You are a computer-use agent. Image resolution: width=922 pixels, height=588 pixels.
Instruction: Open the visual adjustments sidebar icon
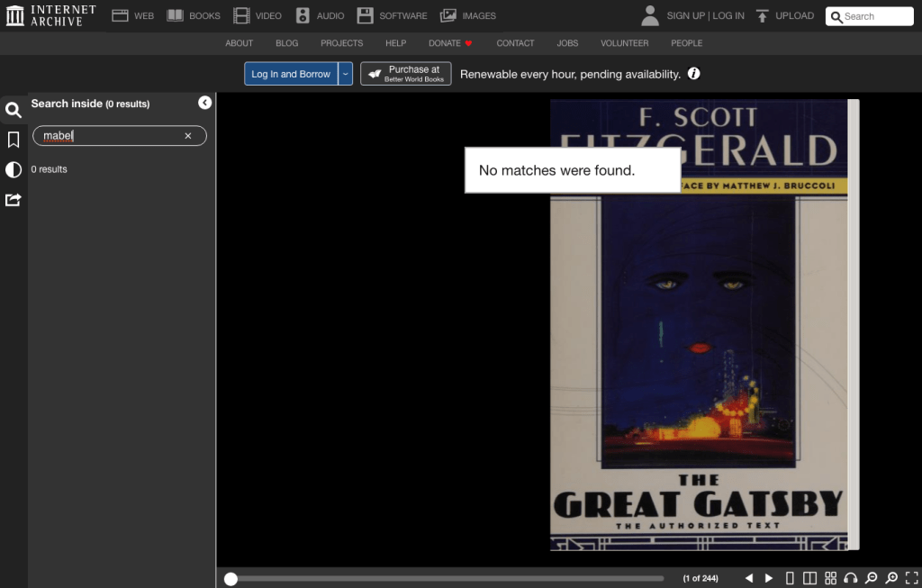[x=13, y=169]
